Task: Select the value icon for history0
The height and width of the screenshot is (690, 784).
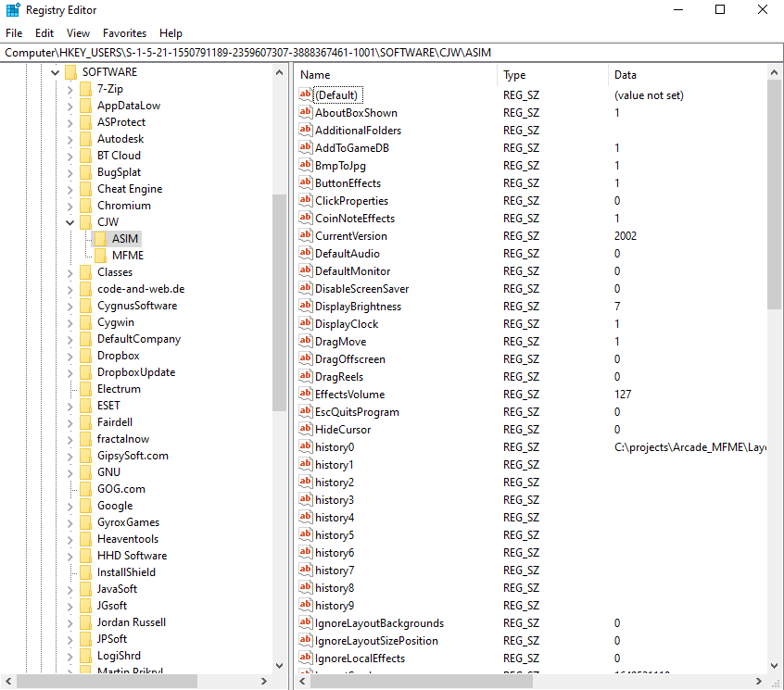Action: [306, 446]
